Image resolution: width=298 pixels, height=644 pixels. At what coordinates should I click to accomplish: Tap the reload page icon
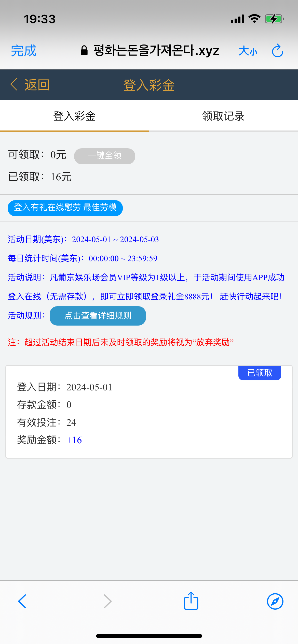(277, 51)
